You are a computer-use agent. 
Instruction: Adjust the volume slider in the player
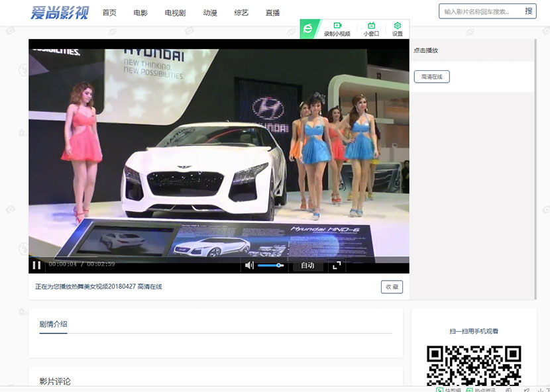pyautogui.click(x=270, y=266)
